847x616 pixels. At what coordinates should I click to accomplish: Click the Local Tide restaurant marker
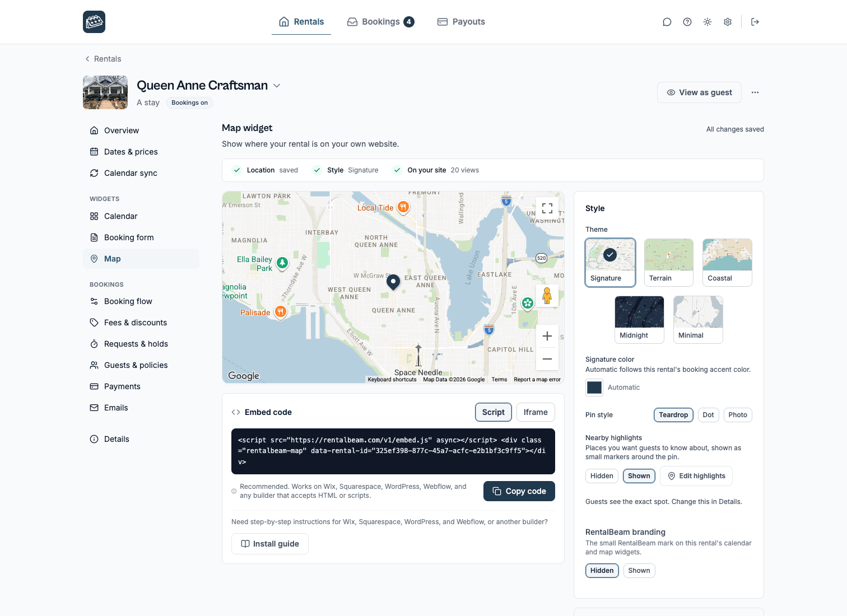[403, 207]
